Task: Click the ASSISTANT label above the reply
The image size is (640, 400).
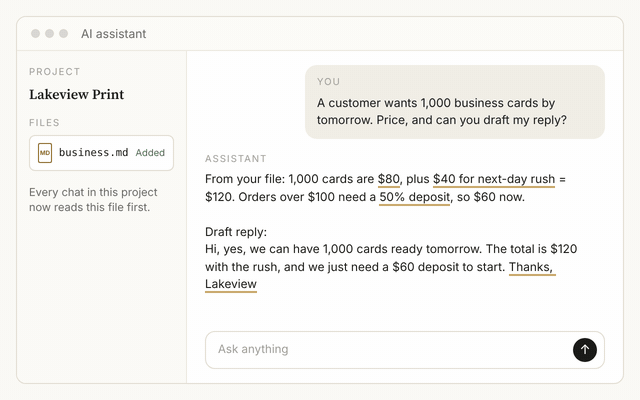Action: [x=236, y=158]
